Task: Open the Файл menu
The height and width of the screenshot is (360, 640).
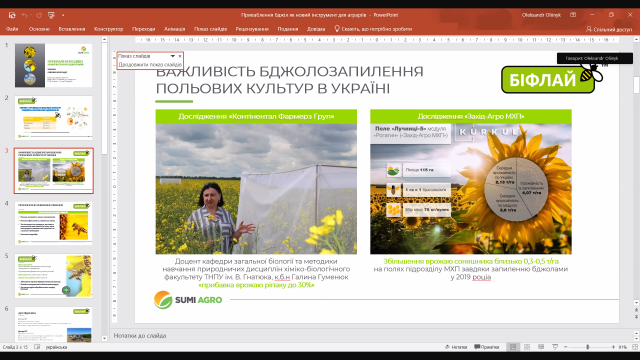Action: [12, 29]
